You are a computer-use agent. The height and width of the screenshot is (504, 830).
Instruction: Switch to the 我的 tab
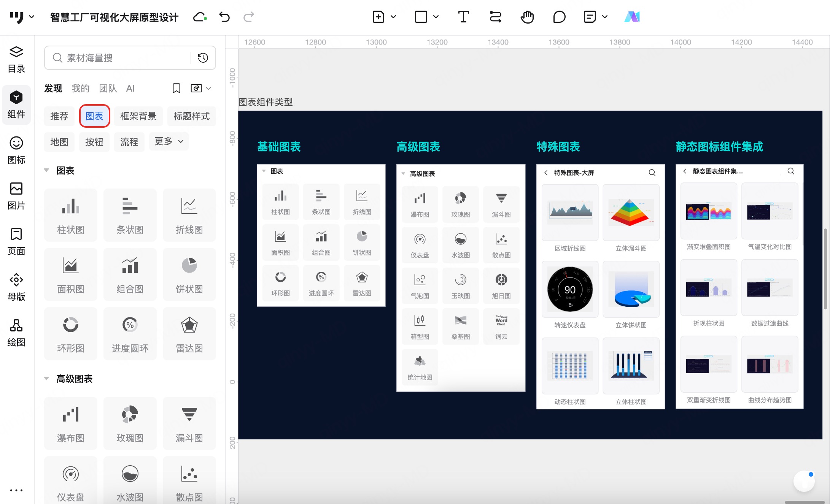(80, 89)
